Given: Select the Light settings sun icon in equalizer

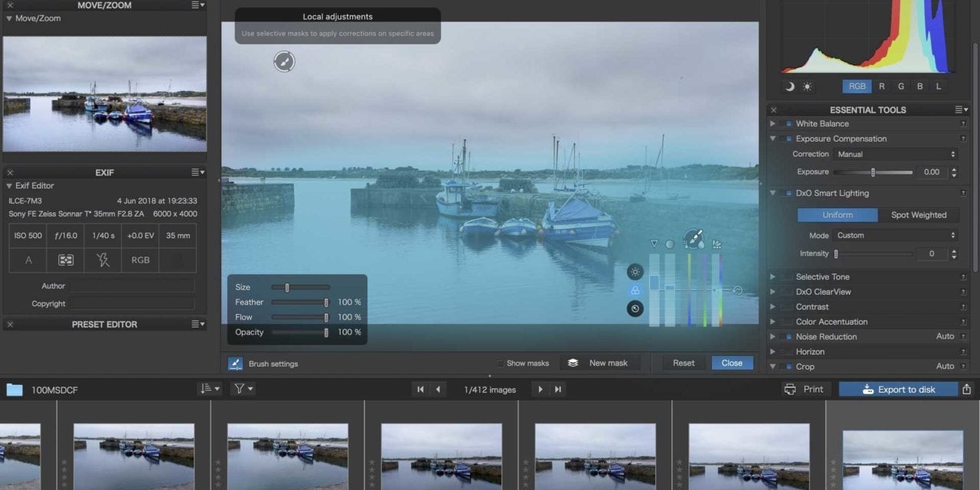Looking at the screenshot, I should (x=635, y=272).
